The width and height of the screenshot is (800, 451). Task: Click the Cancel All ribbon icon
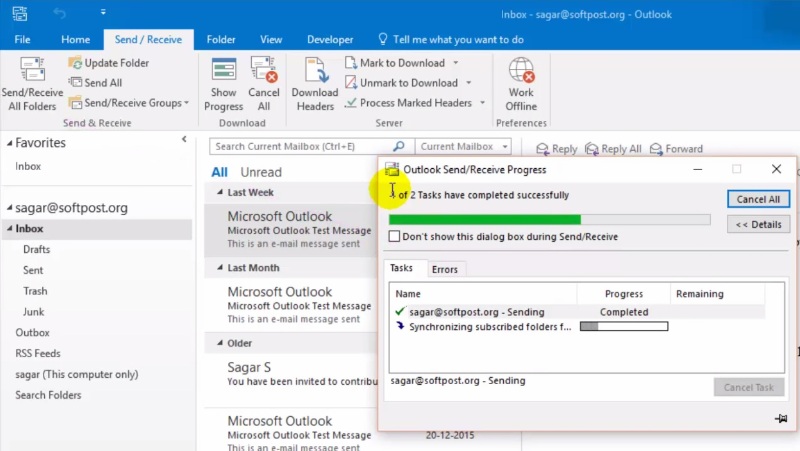[264, 70]
